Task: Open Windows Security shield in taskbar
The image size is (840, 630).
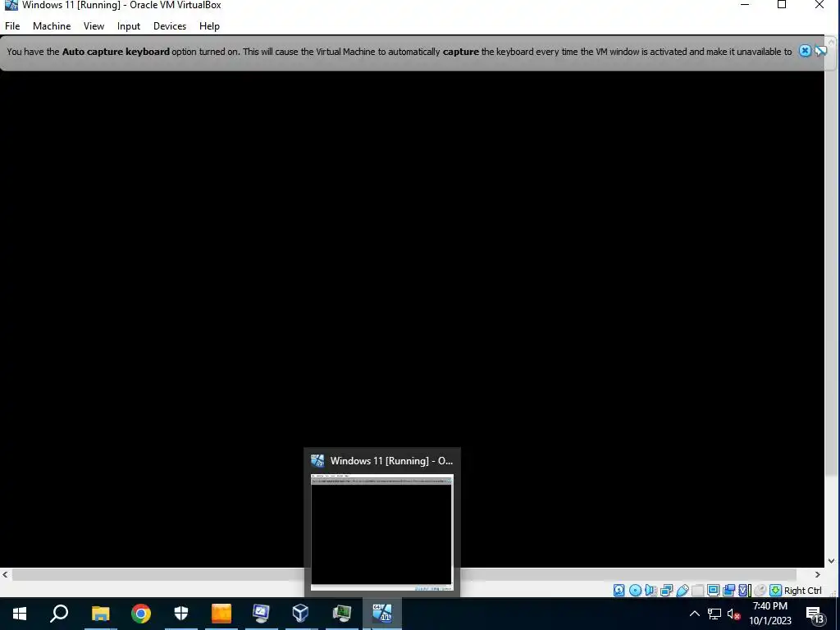Action: pos(181,614)
